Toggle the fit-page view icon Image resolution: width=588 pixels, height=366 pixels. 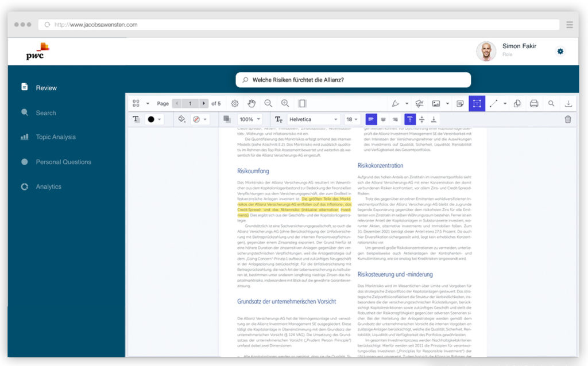pos(302,103)
